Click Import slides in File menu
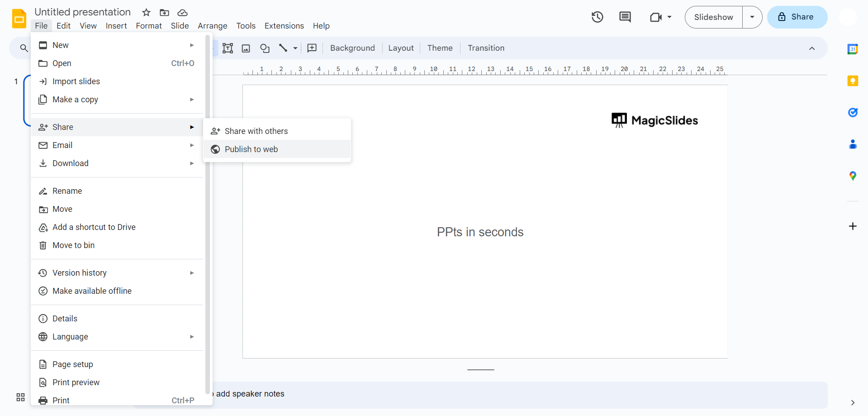Viewport: 868px width, 416px height. pos(118,81)
